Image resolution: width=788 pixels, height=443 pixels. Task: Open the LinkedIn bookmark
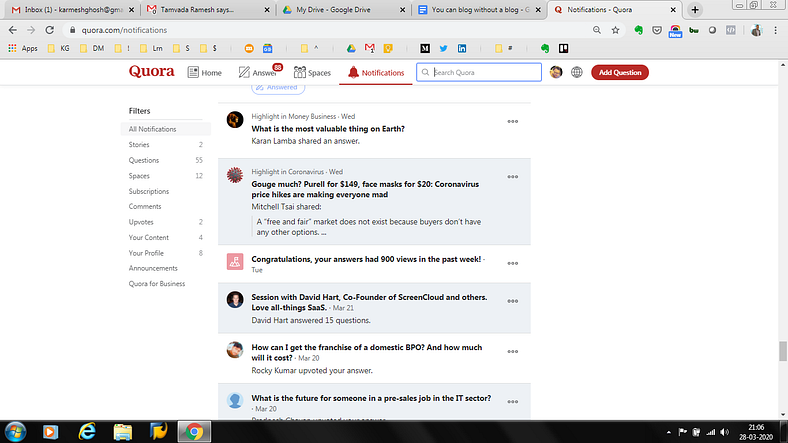462,48
